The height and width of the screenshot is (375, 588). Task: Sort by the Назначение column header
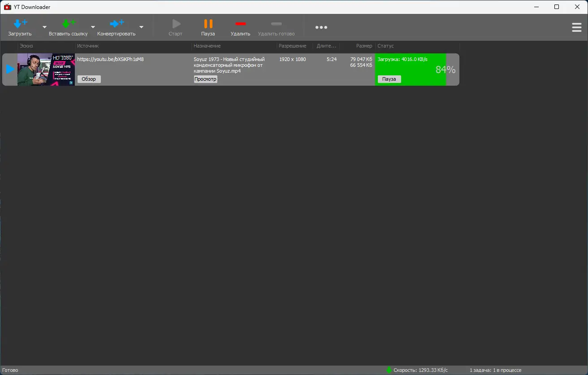coord(234,46)
